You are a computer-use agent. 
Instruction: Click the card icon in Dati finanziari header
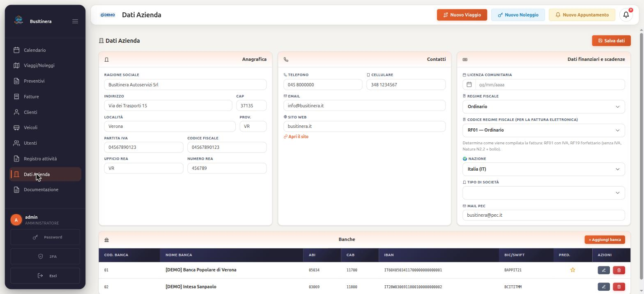[x=465, y=60]
